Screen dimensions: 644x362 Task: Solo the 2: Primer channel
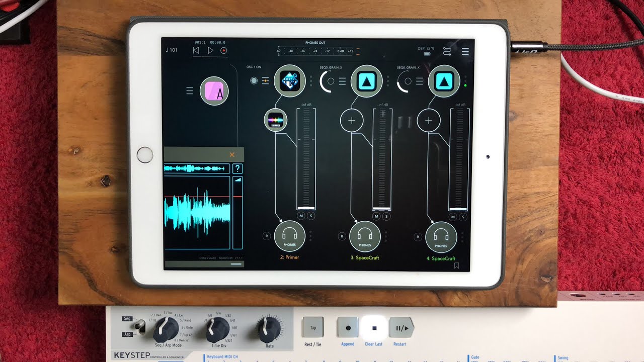pos(310,216)
